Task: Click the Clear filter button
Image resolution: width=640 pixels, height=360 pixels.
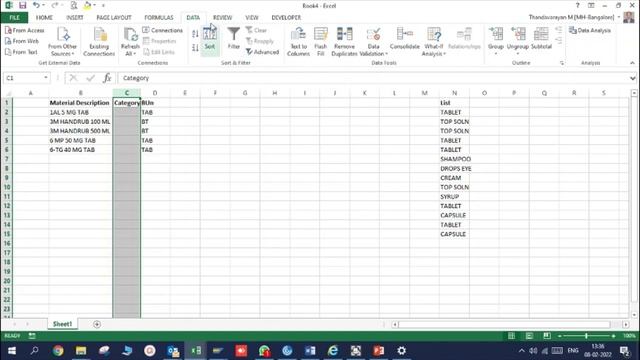Action: tap(256, 30)
